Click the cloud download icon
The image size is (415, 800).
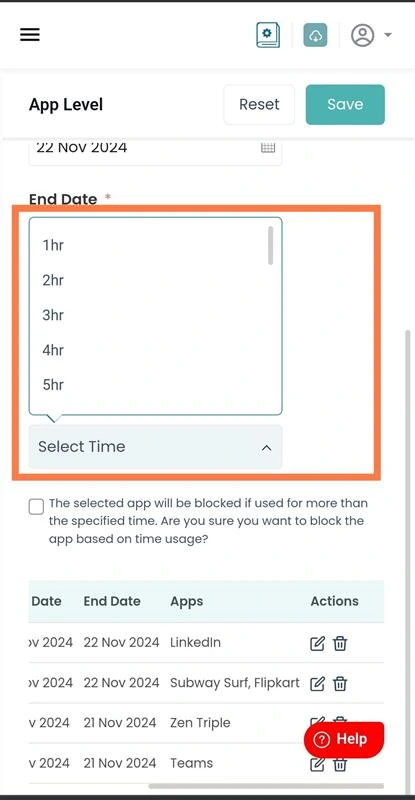[x=315, y=35]
